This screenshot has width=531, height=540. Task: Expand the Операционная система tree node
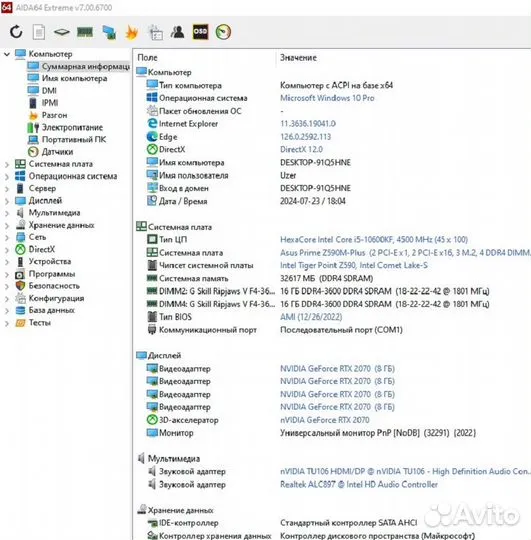click(x=7, y=177)
